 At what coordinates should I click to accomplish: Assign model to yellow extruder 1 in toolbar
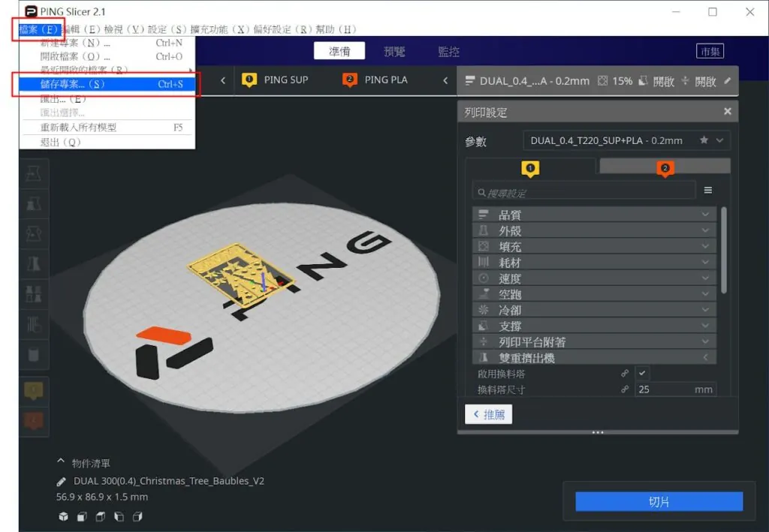33,391
